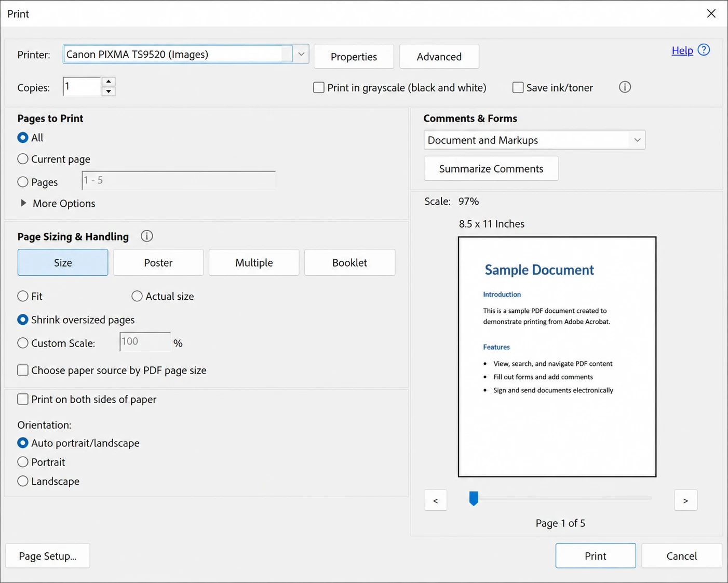
Task: Open Advanced print settings
Action: [x=439, y=56]
